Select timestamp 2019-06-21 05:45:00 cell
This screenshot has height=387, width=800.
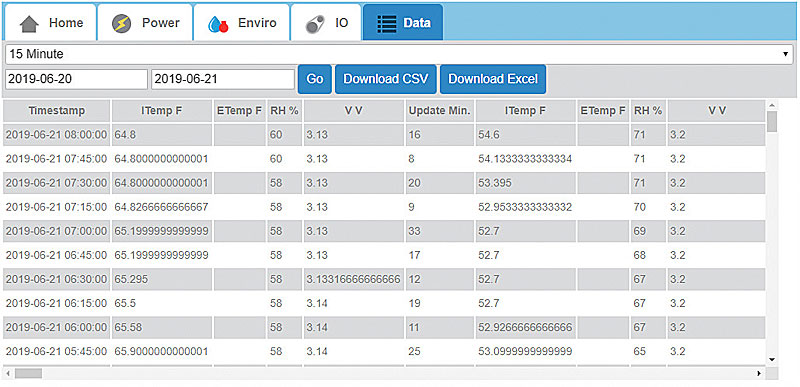57,351
